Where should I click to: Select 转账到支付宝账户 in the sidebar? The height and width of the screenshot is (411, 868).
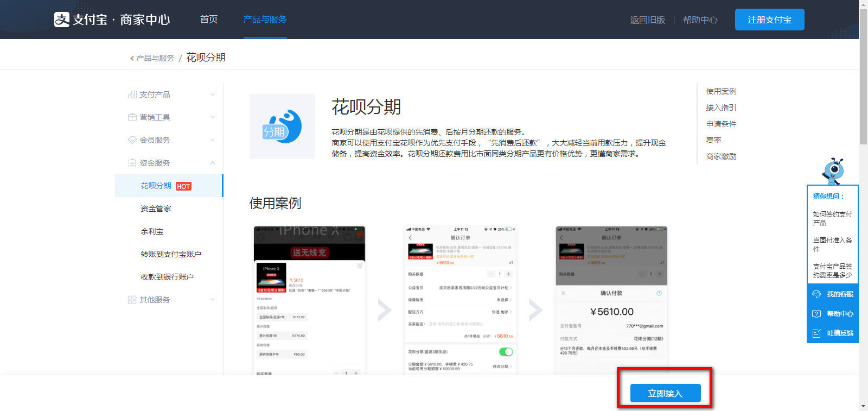171,254
